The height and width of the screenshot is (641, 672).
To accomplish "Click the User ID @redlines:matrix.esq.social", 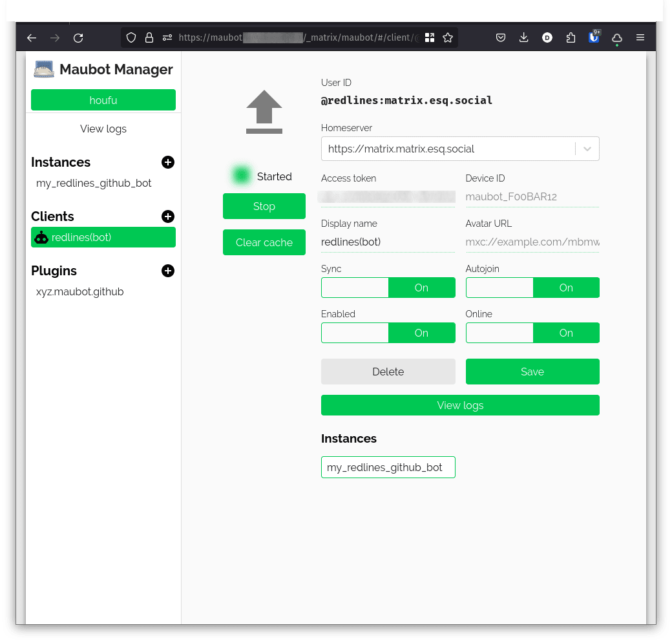I will 406,100.
